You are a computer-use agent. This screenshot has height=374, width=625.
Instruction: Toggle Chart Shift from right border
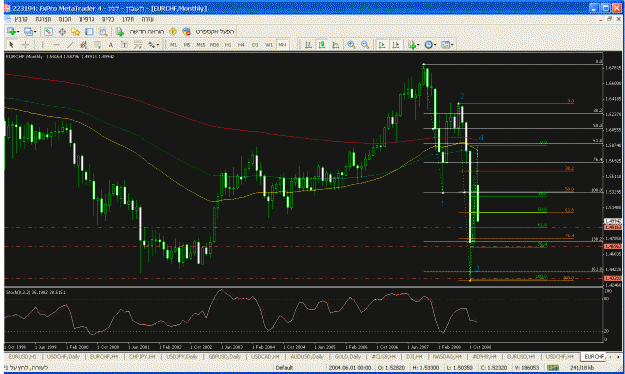point(395,45)
